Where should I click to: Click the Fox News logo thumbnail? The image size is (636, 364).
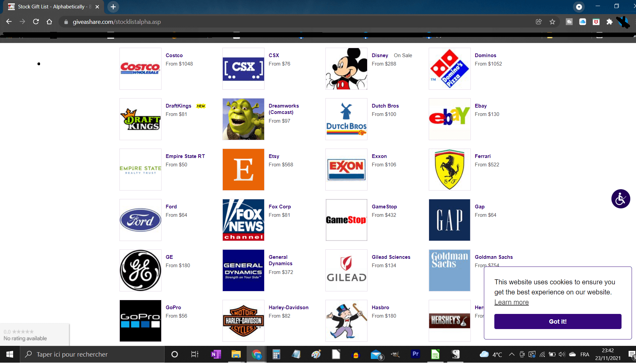pyautogui.click(x=243, y=220)
